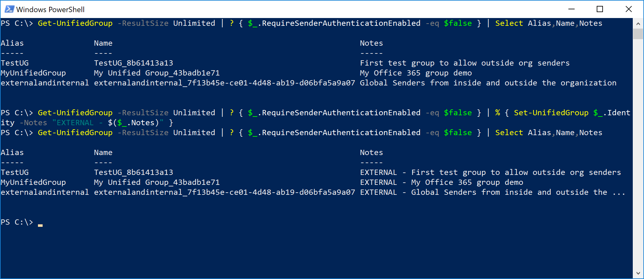The height and width of the screenshot is (279, 644).
Task: Click the "My Office 365 group demo" note without EXTERNAL prefix
Action: pyautogui.click(x=416, y=73)
